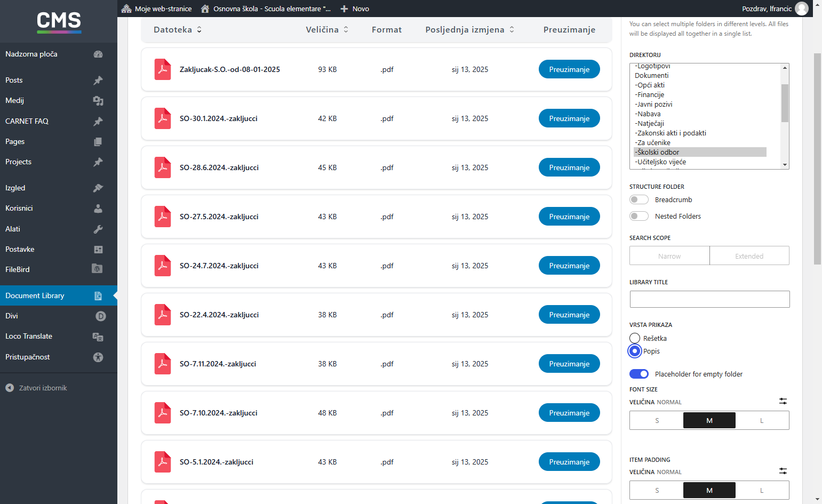The height and width of the screenshot is (504, 822).
Task: Click the Izgled appearance brush icon
Action: [x=98, y=188]
